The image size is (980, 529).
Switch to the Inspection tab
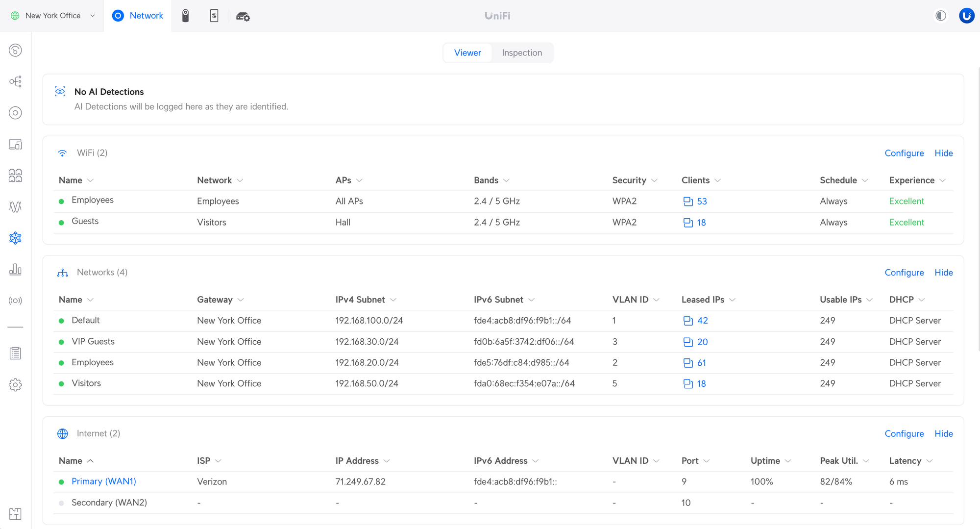(x=522, y=52)
